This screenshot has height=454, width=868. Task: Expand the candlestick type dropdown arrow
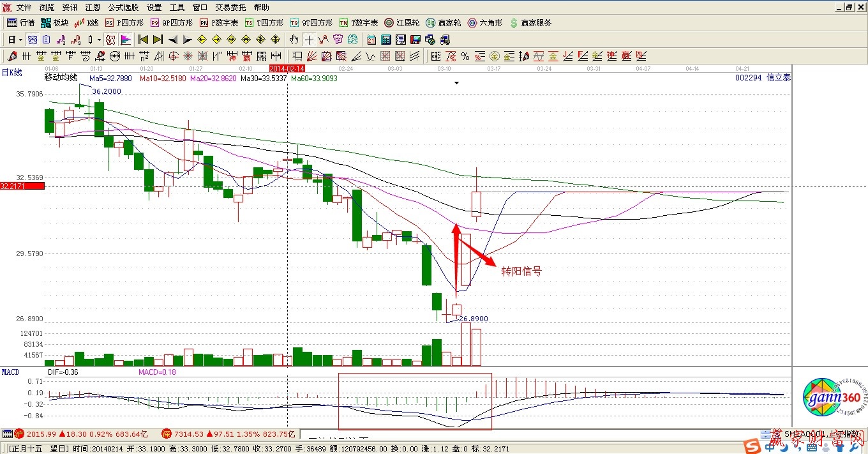(99, 40)
